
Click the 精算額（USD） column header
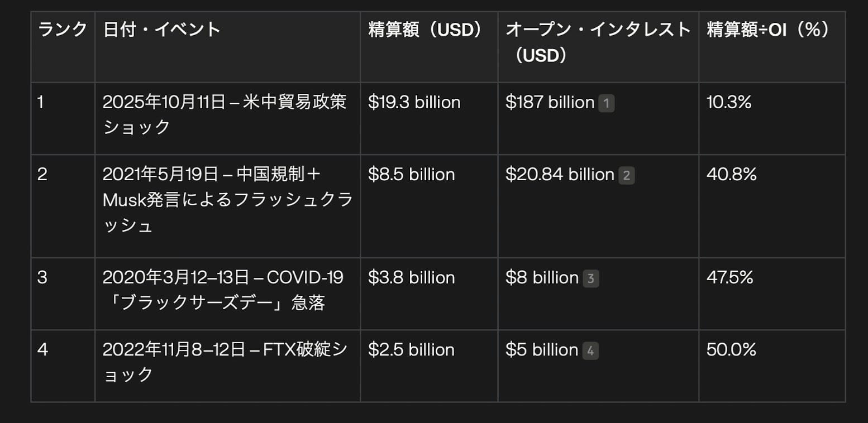coord(425,30)
